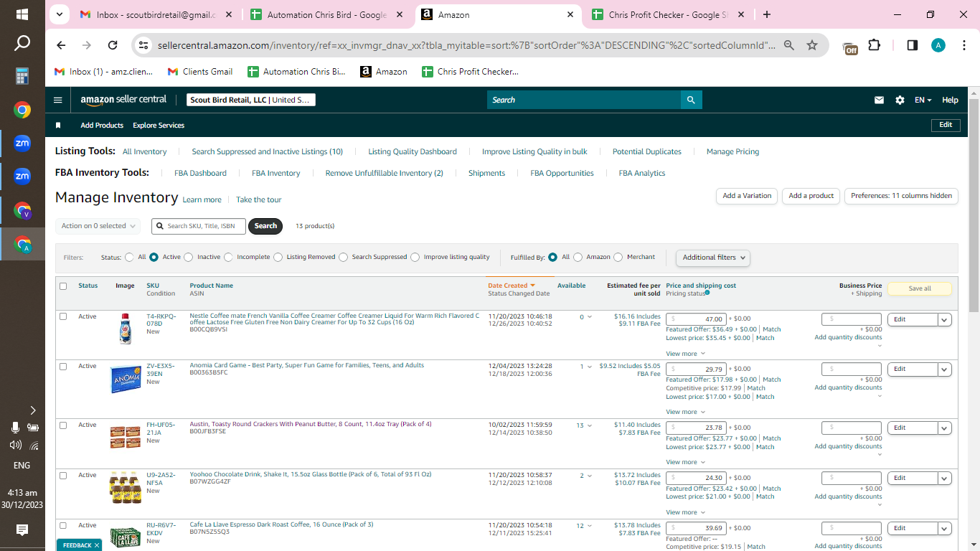Select the Inactive status radio button
The width and height of the screenshot is (980, 551).
coord(189,257)
